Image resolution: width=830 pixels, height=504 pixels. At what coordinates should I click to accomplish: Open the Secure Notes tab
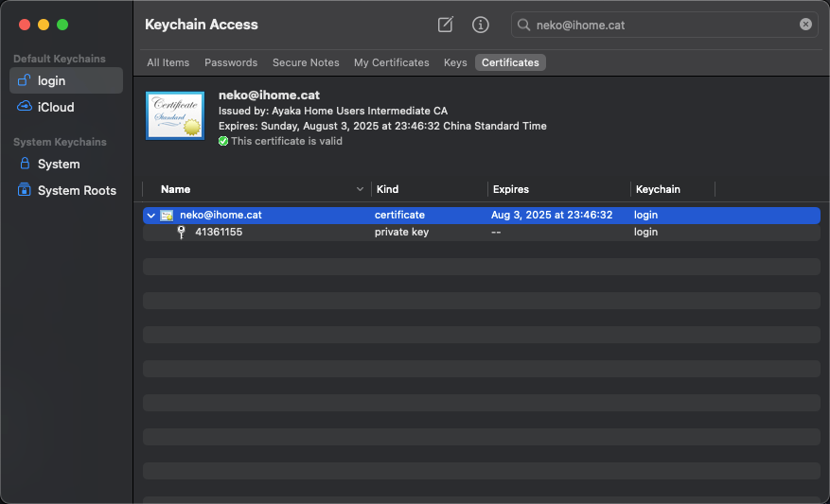point(306,62)
